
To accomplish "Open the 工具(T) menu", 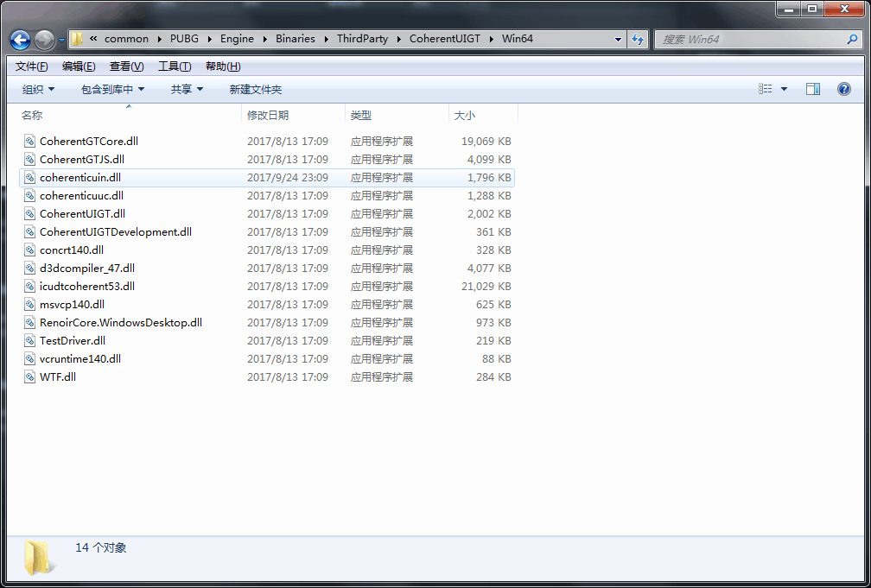I will (x=175, y=66).
